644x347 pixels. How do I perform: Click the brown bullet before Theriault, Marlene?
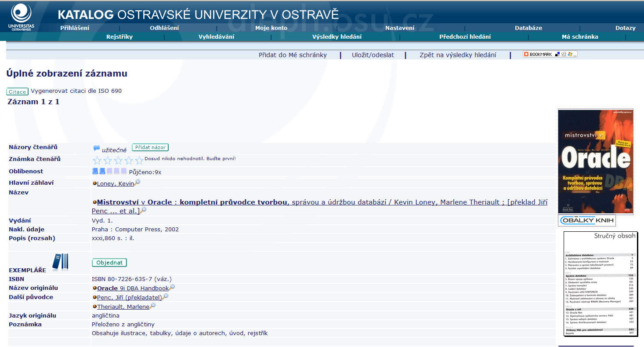click(94, 307)
